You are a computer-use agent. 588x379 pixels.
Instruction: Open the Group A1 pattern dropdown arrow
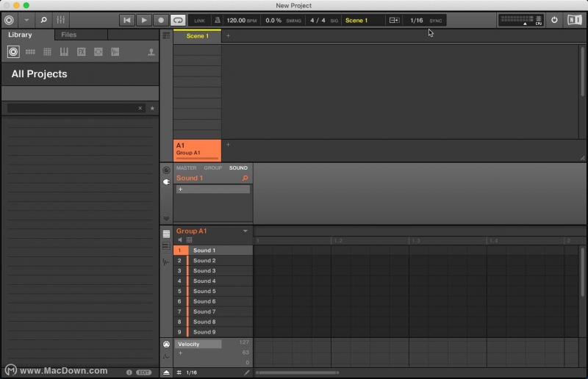coord(245,231)
